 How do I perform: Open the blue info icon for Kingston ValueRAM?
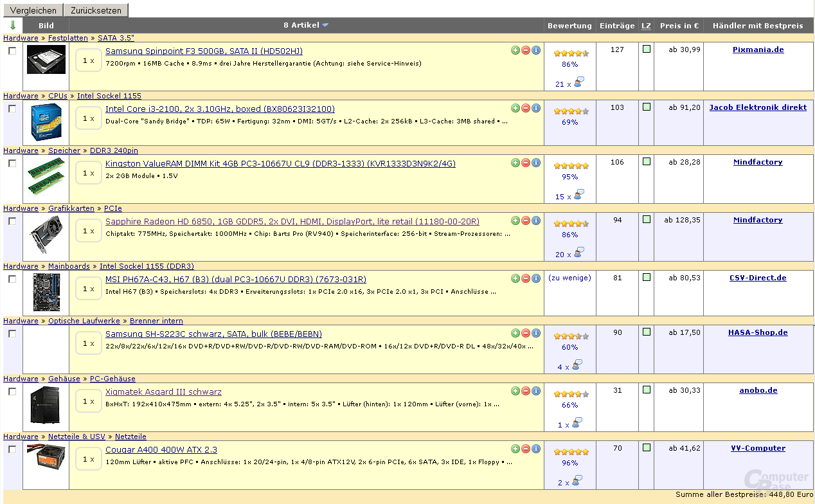[536, 163]
